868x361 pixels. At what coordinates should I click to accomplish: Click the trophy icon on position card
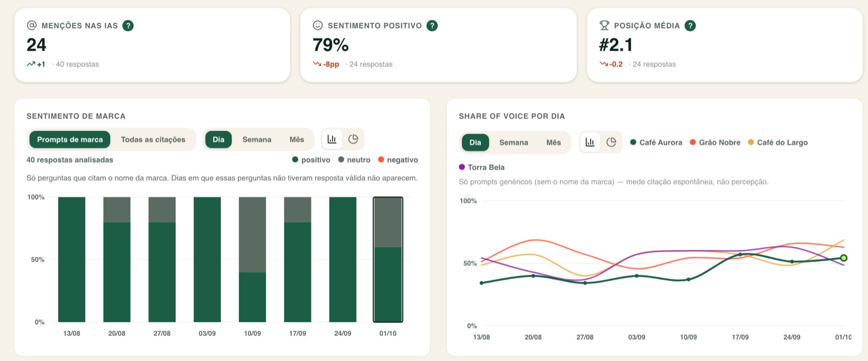coord(604,25)
